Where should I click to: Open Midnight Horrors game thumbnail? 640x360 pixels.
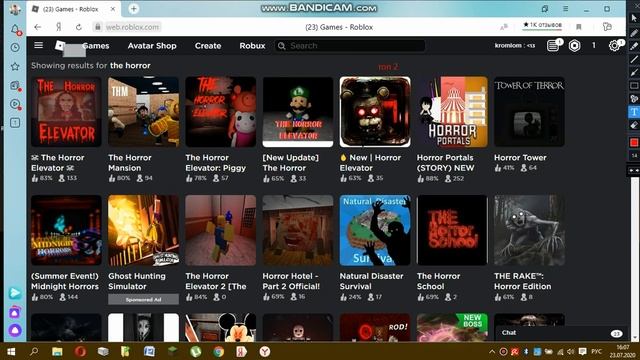click(x=66, y=230)
